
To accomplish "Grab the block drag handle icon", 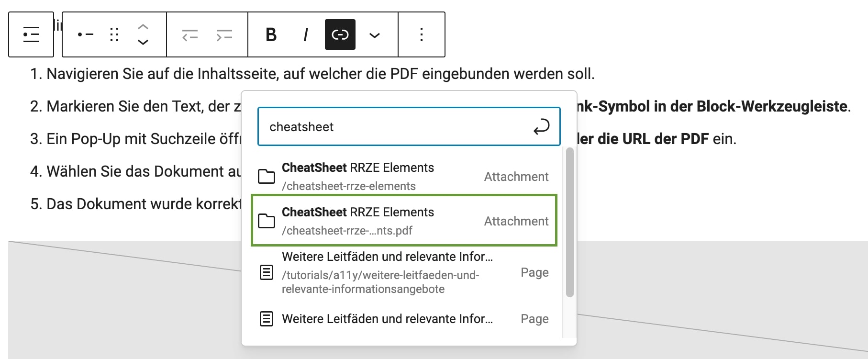I will click(114, 34).
